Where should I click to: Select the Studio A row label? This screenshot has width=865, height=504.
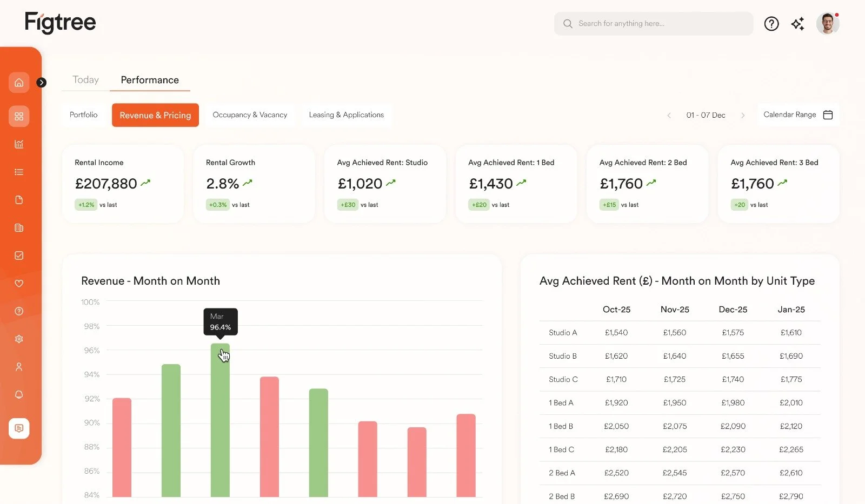(x=563, y=333)
